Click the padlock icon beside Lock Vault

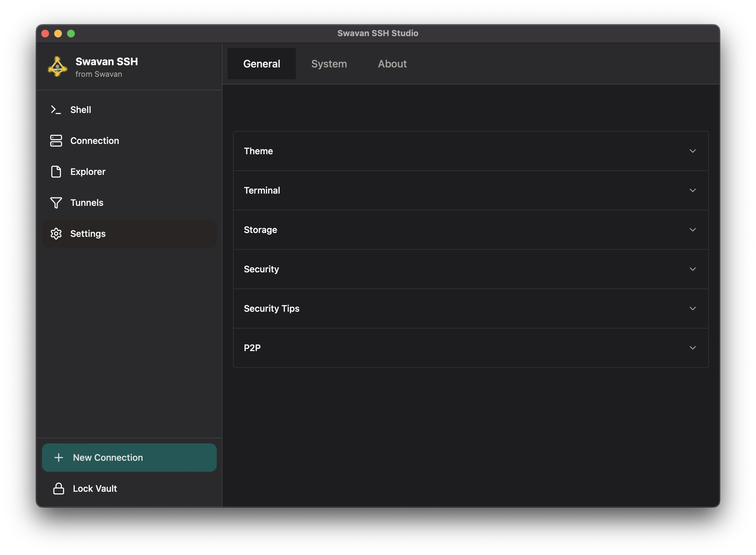click(x=59, y=489)
